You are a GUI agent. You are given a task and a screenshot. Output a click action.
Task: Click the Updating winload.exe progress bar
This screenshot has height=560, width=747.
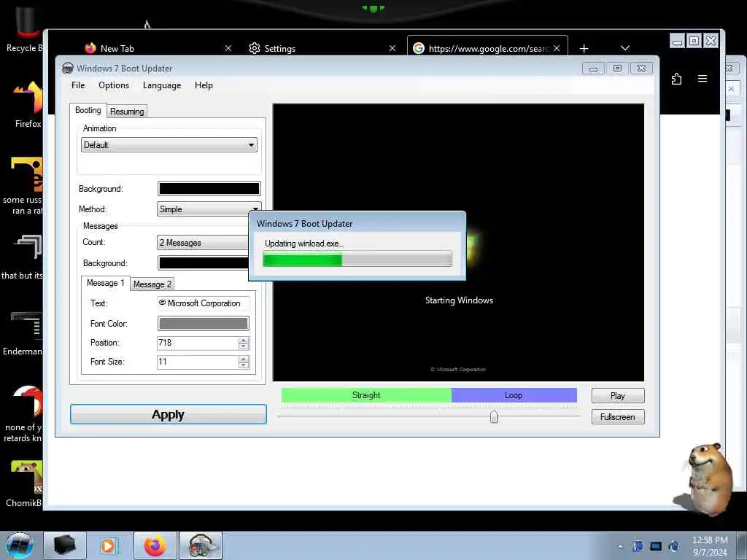coord(357,260)
